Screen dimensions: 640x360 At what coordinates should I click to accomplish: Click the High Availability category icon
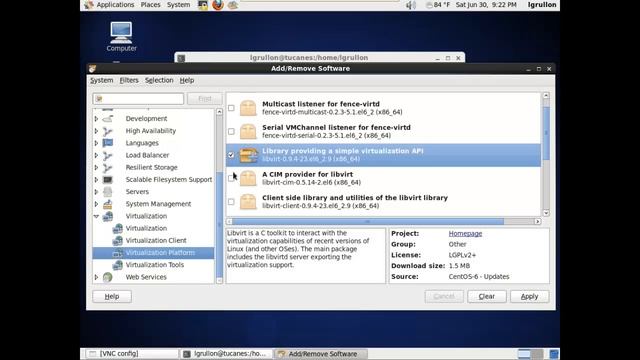click(x=108, y=131)
